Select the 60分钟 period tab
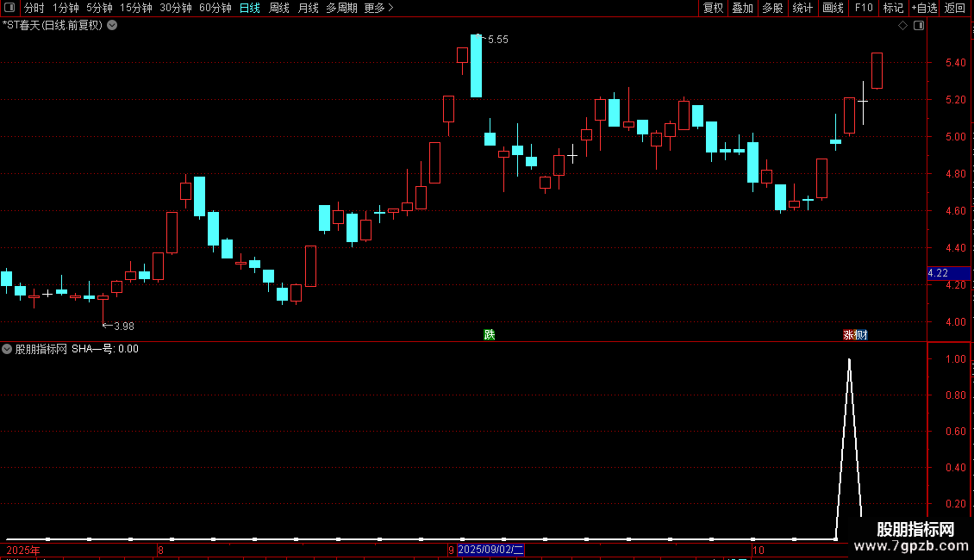Viewport: 974px width, 560px height. click(215, 8)
